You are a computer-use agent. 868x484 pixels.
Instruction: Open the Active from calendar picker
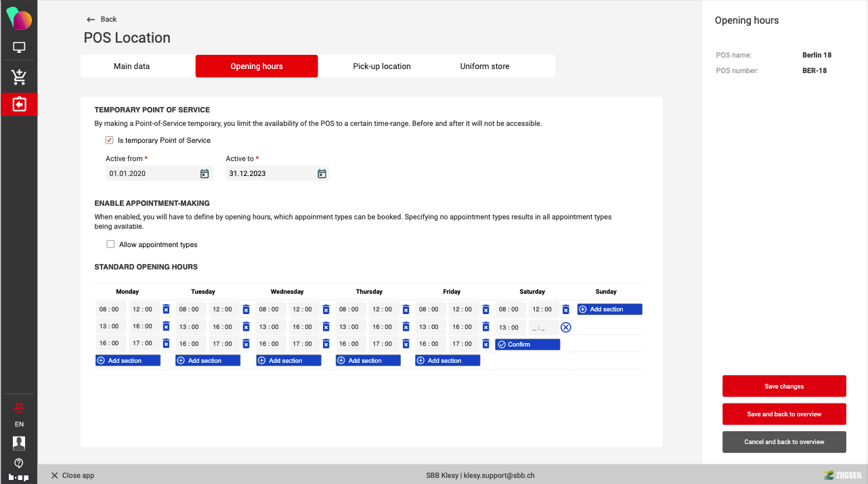pyautogui.click(x=204, y=174)
